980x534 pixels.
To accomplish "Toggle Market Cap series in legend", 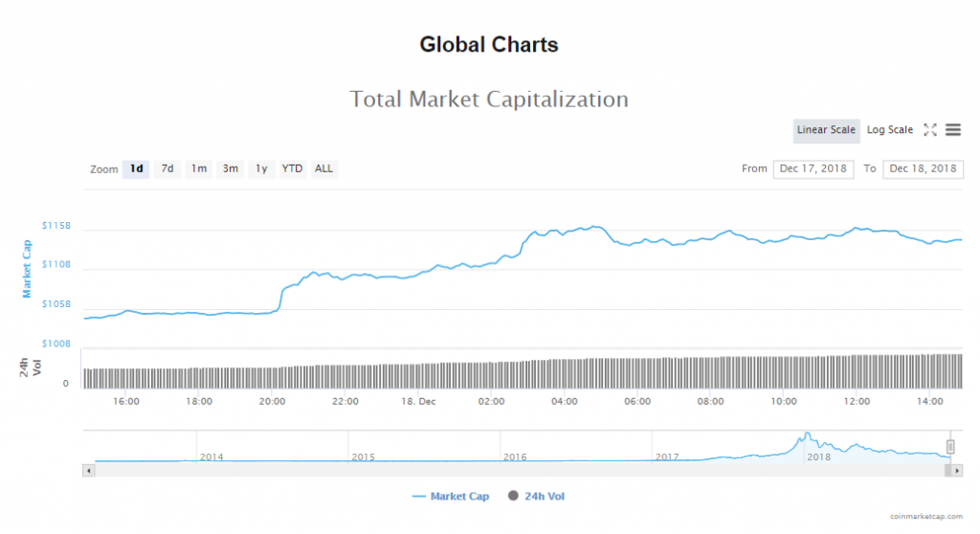I will (x=451, y=496).
